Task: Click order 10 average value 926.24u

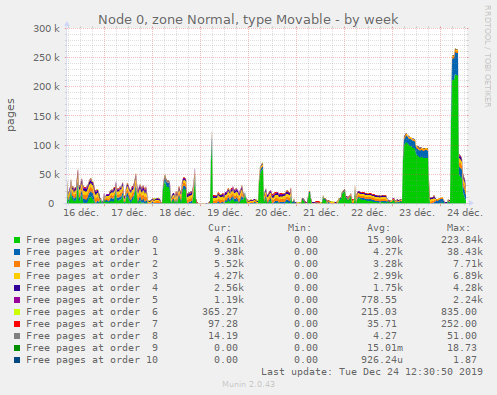Action: (382, 360)
